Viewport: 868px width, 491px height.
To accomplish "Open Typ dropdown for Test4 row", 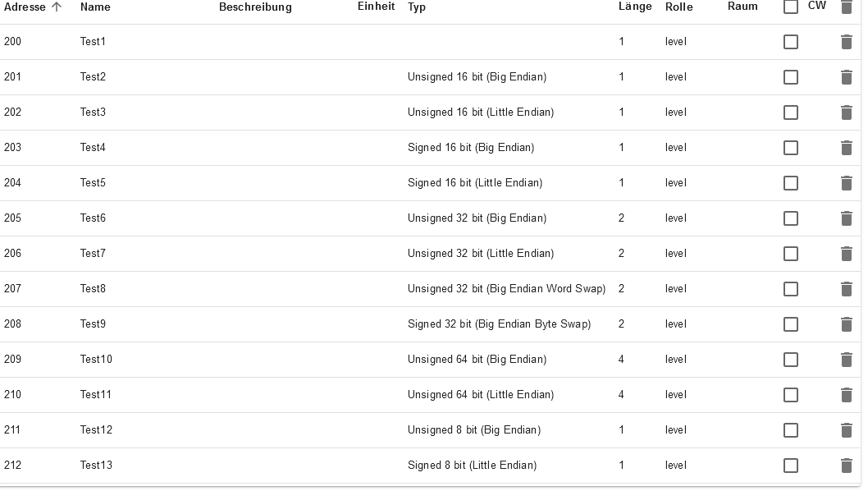I will (471, 148).
